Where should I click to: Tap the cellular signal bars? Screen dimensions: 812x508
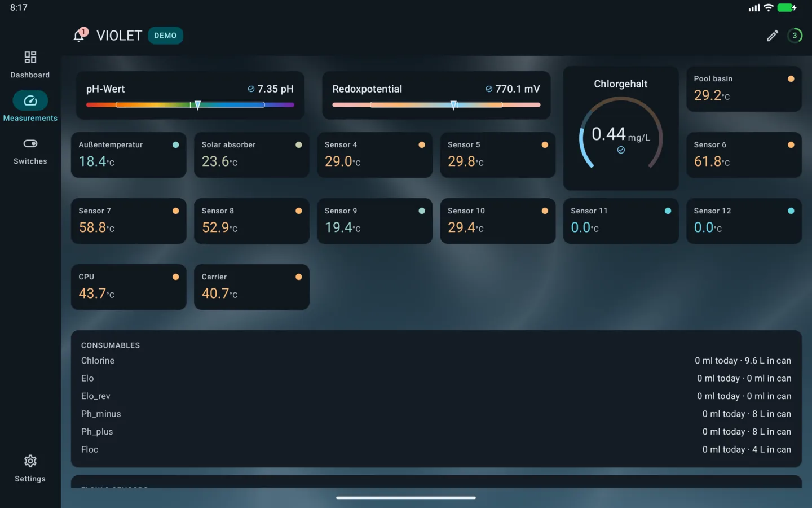point(754,8)
